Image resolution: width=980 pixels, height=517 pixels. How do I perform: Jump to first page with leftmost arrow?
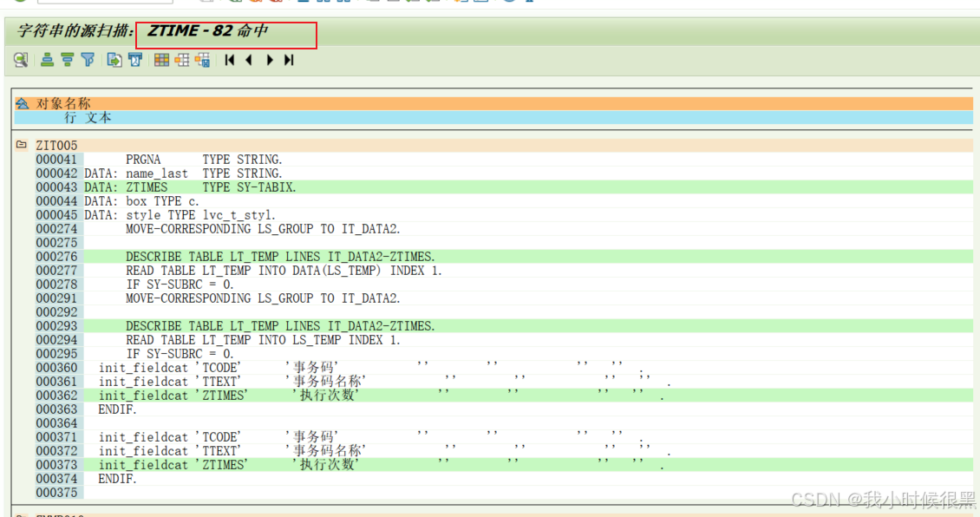click(x=228, y=60)
